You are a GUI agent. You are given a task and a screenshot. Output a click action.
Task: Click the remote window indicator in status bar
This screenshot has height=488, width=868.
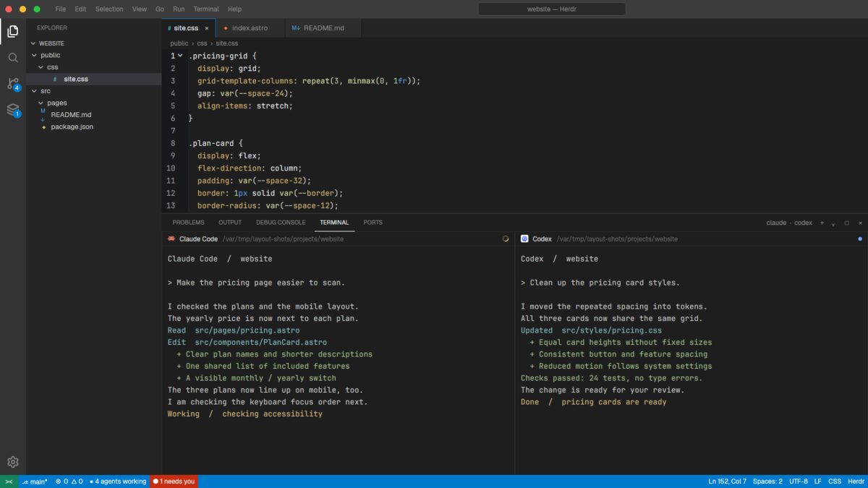pyautogui.click(x=9, y=481)
